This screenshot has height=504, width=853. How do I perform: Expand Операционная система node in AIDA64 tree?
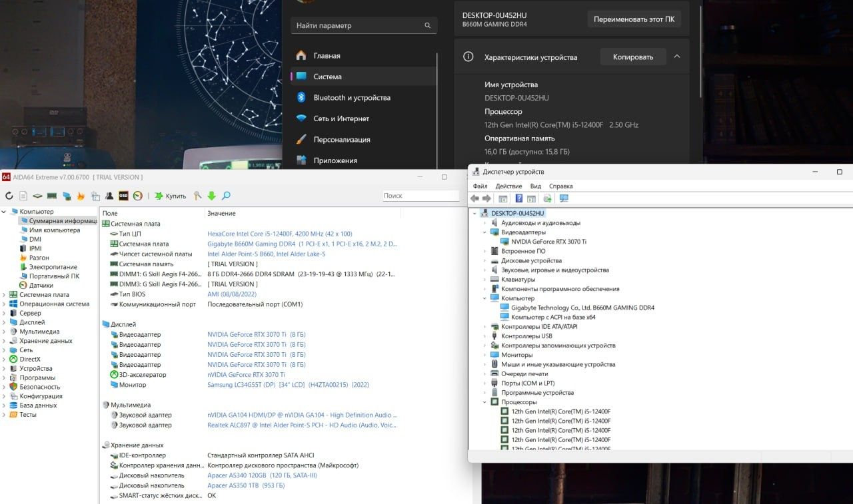4,304
